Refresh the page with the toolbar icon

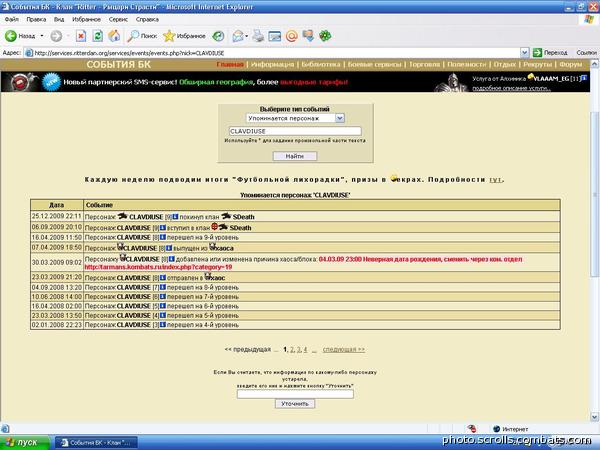point(98,36)
